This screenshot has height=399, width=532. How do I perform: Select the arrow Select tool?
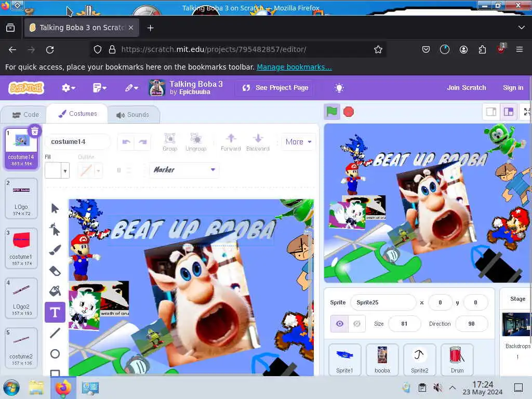point(55,208)
